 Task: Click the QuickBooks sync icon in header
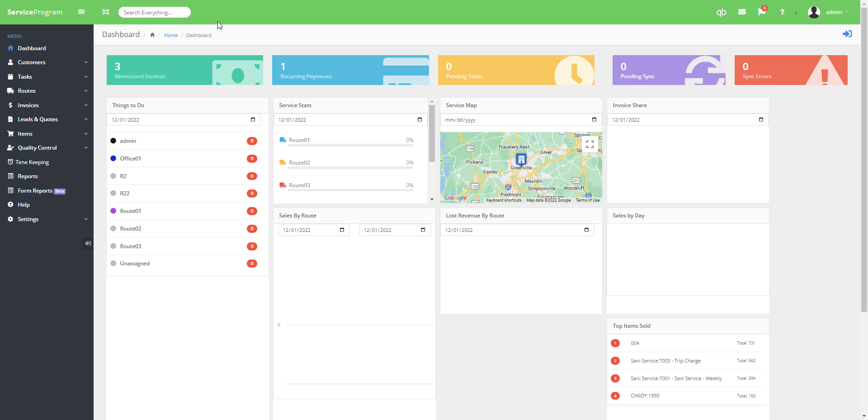pyautogui.click(x=721, y=12)
